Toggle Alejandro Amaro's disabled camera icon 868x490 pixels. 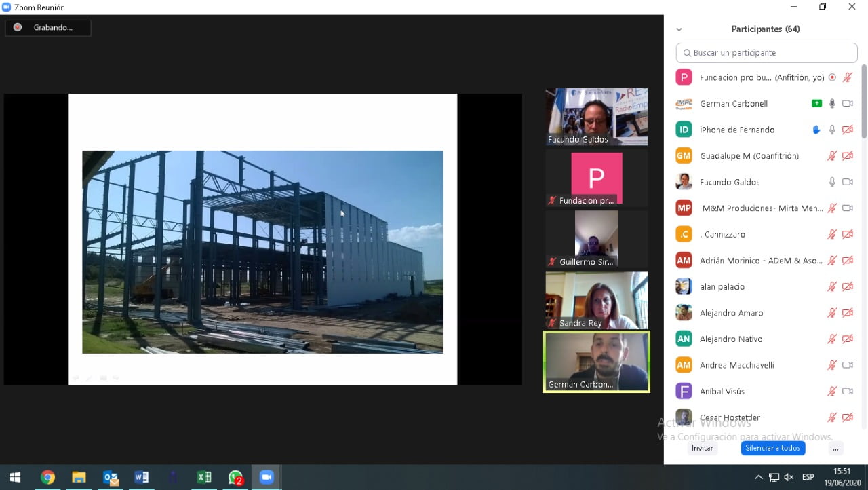click(847, 313)
